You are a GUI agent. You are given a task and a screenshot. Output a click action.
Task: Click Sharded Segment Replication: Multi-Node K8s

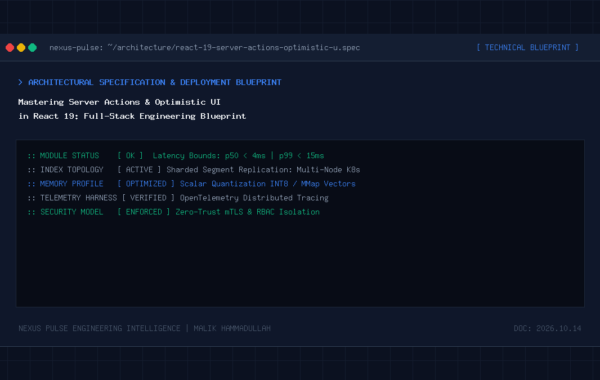(263, 170)
